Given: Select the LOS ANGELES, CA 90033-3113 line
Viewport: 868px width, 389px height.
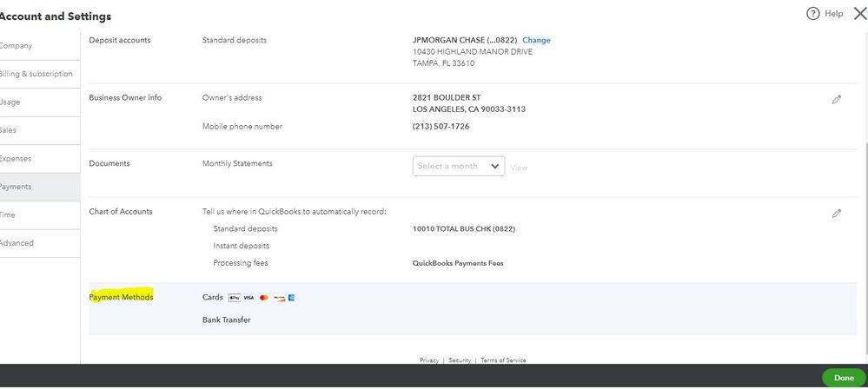Looking at the screenshot, I should tap(469, 109).
